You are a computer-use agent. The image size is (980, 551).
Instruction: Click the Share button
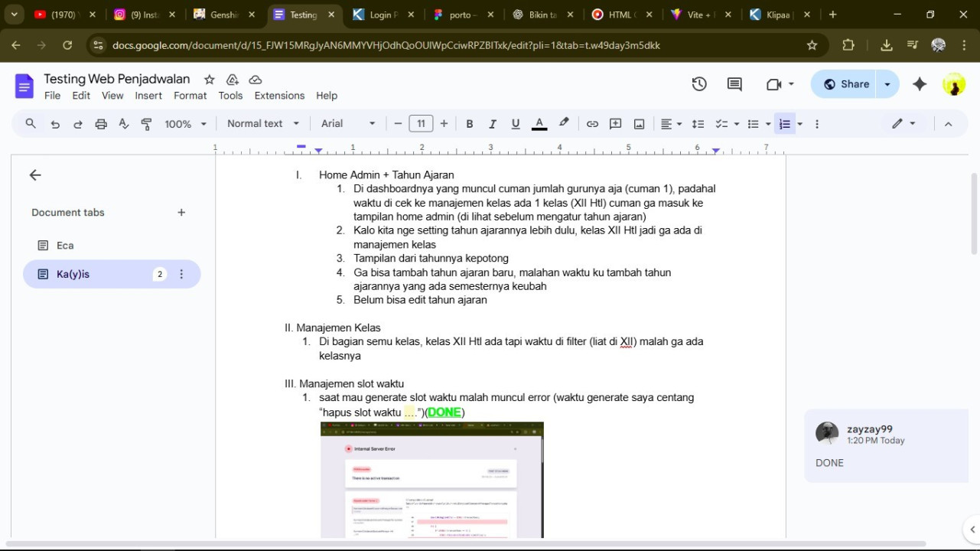point(845,84)
